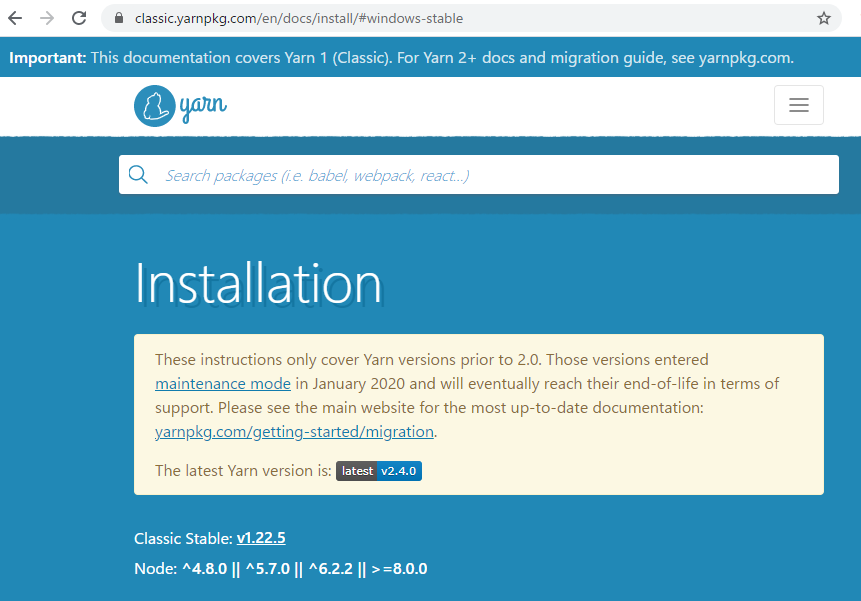Image resolution: width=861 pixels, height=601 pixels.
Task: Click the browser forward arrow
Action: [47, 18]
